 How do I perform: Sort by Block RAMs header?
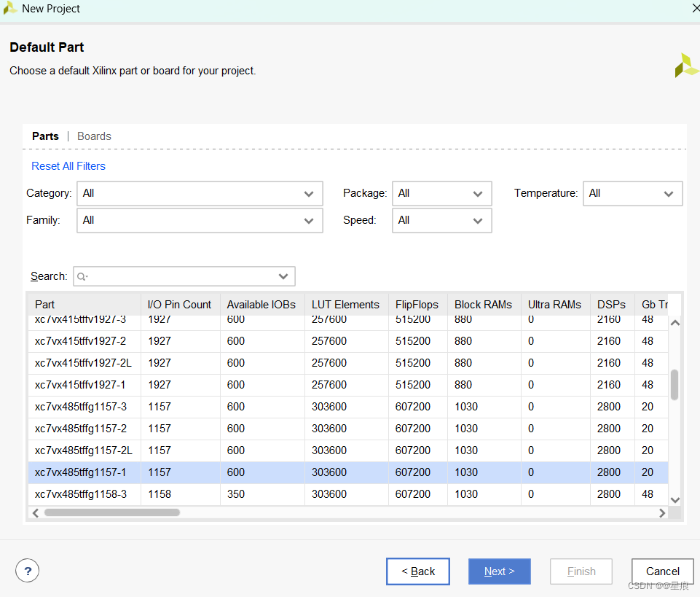pos(484,304)
